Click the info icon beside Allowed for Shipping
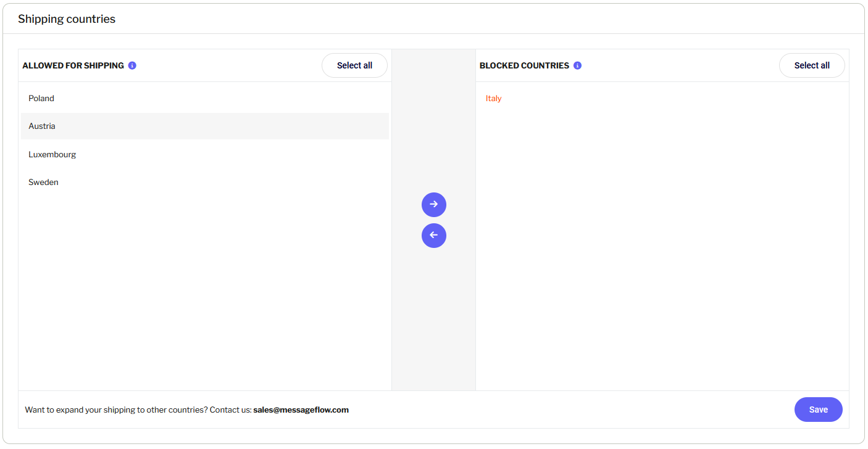This screenshot has height=449, width=868. pos(132,65)
